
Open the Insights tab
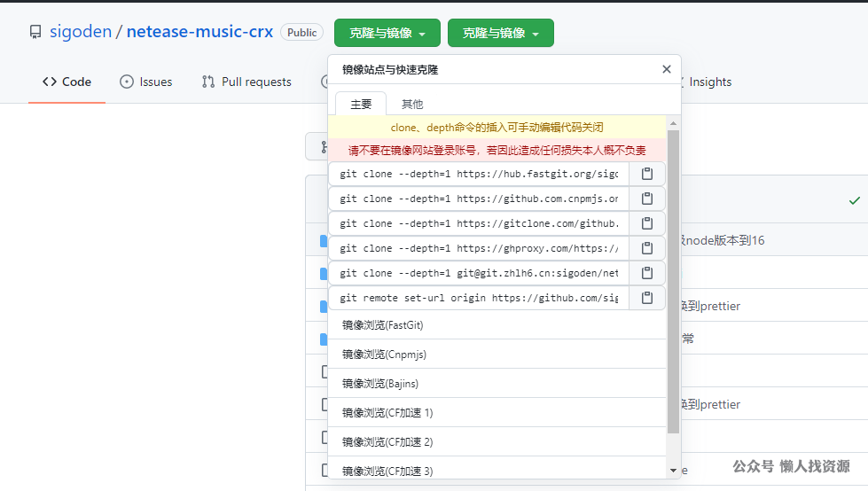click(x=710, y=82)
